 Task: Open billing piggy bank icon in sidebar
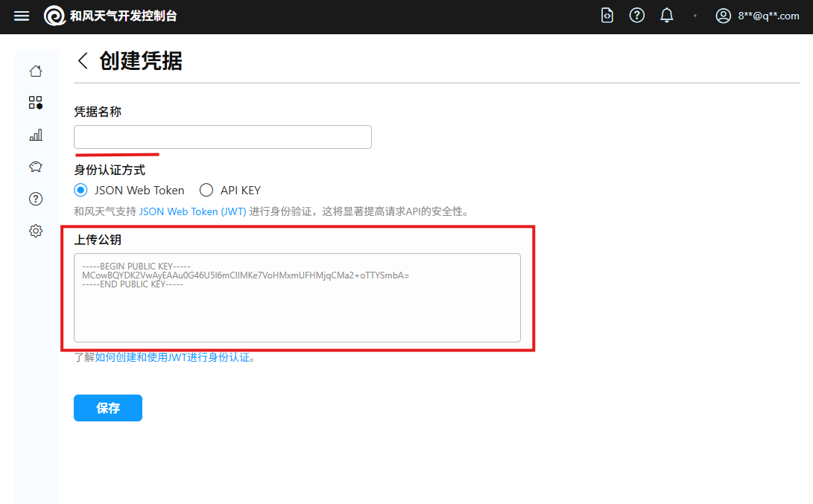tap(36, 167)
